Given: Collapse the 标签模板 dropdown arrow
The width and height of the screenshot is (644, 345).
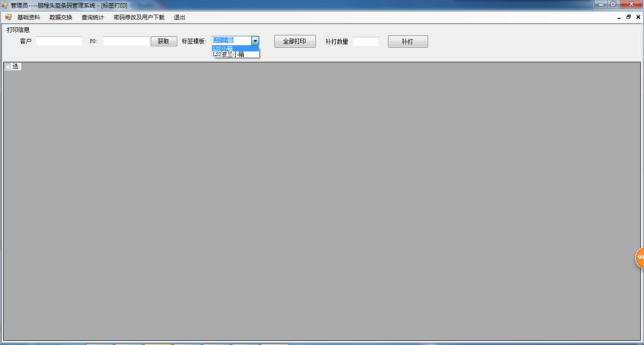Looking at the screenshot, I should 255,41.
